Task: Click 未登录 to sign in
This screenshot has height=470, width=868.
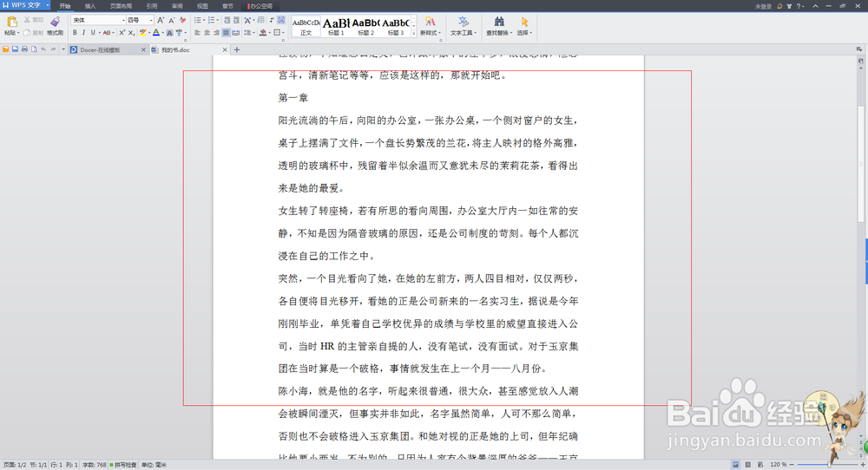Action: point(763,6)
